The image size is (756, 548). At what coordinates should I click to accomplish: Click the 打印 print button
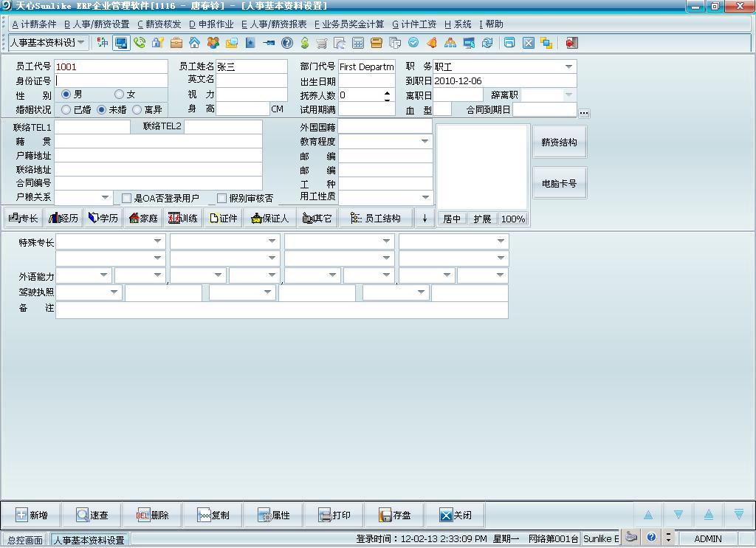(334, 516)
